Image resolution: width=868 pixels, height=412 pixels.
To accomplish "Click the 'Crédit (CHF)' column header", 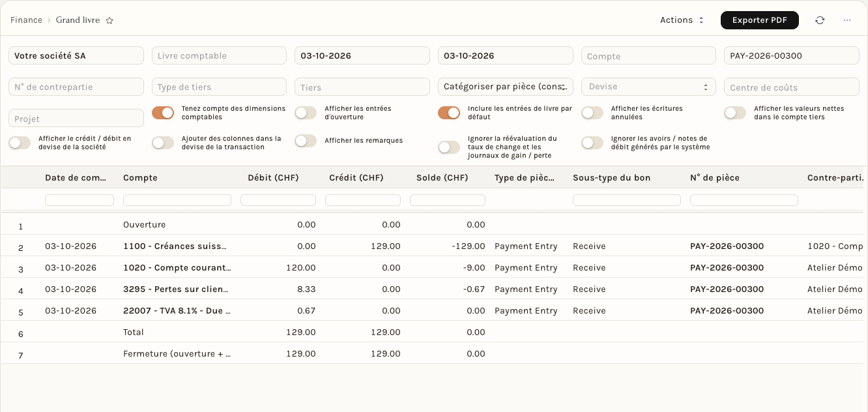I will tap(356, 178).
